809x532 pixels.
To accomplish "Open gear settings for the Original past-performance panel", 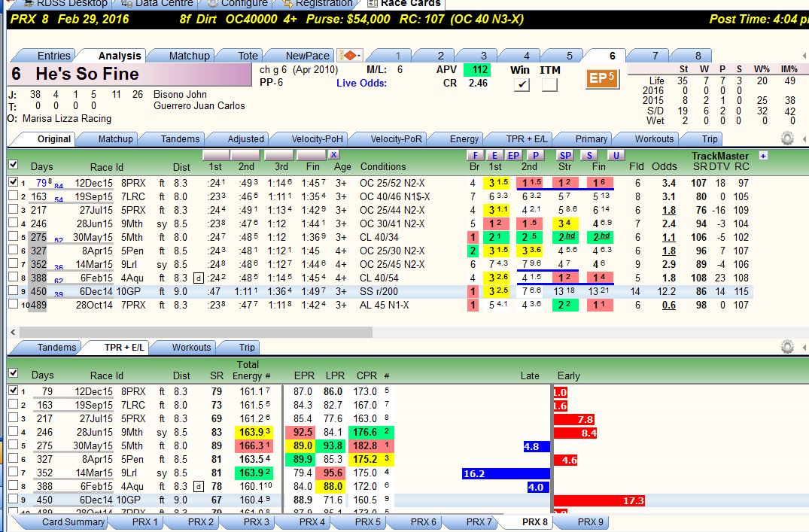I will pos(787,138).
